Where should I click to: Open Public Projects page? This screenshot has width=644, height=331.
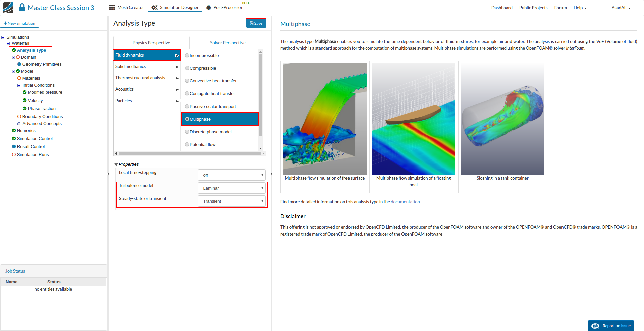[533, 8]
